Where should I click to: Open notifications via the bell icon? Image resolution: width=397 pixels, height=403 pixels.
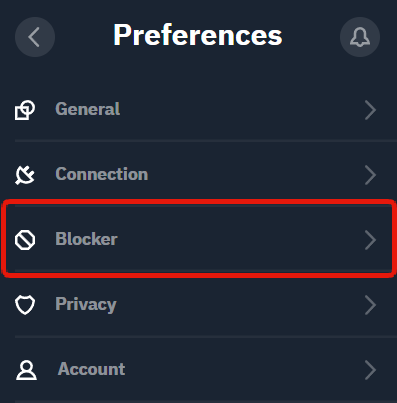(x=360, y=37)
